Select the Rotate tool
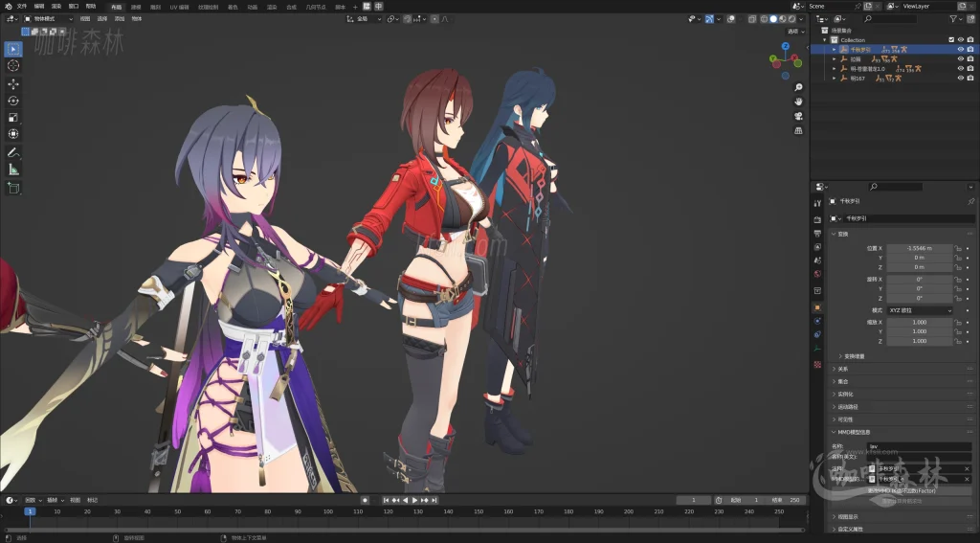The height and width of the screenshot is (543, 980). (x=13, y=101)
